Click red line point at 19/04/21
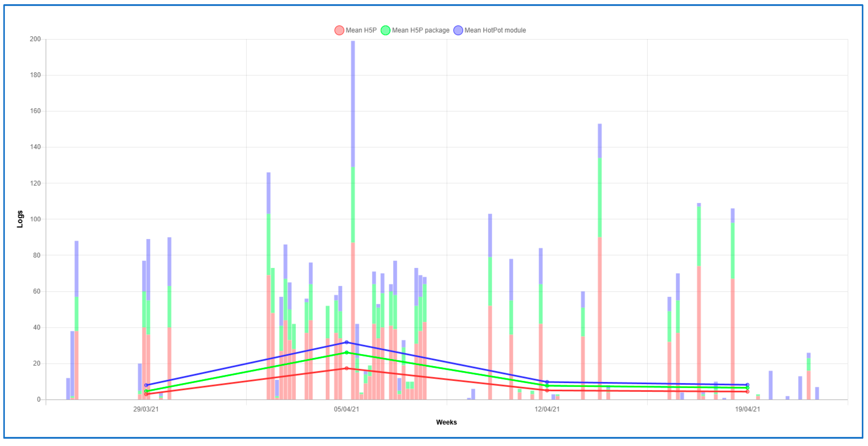The width and height of the screenshot is (868, 446). click(747, 392)
